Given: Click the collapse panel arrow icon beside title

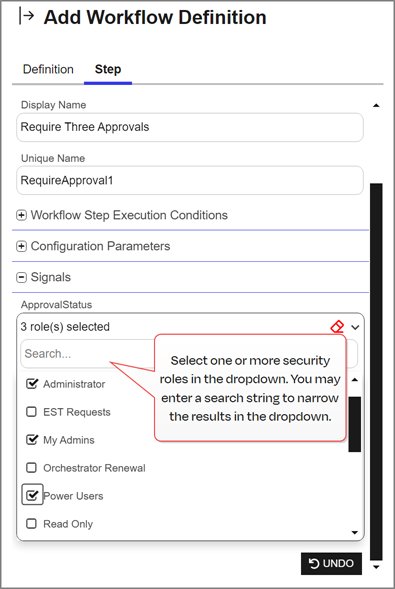Looking at the screenshot, I should click(27, 17).
